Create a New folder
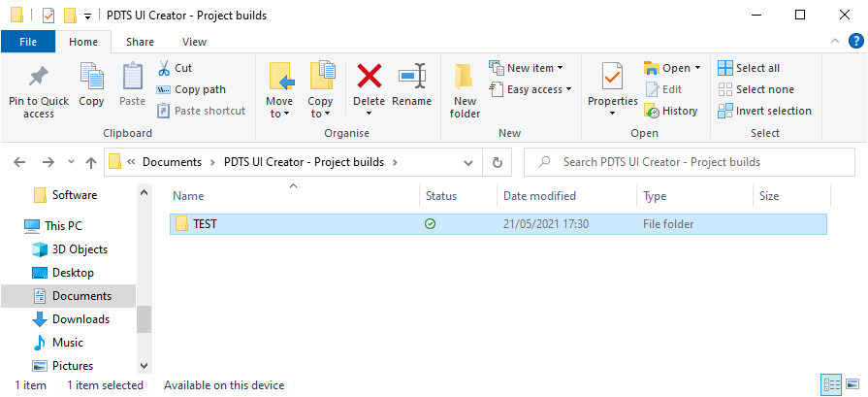Screen dimensions: 868x397 point(465,91)
